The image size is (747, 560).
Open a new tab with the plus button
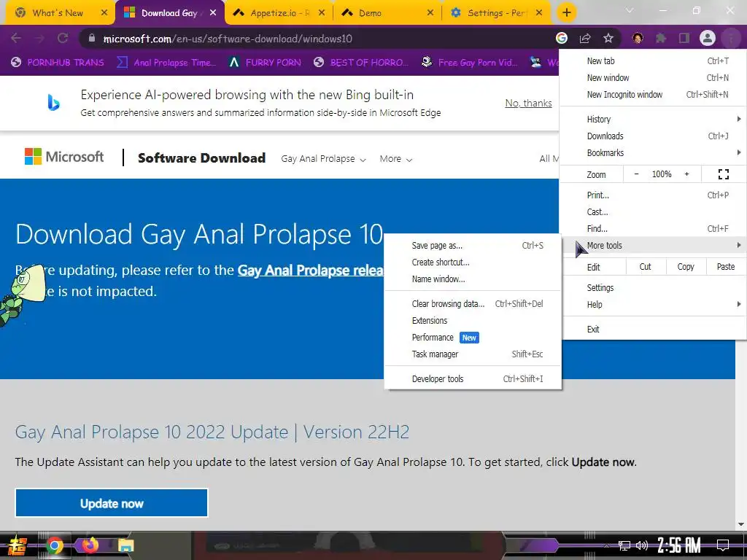coord(566,12)
